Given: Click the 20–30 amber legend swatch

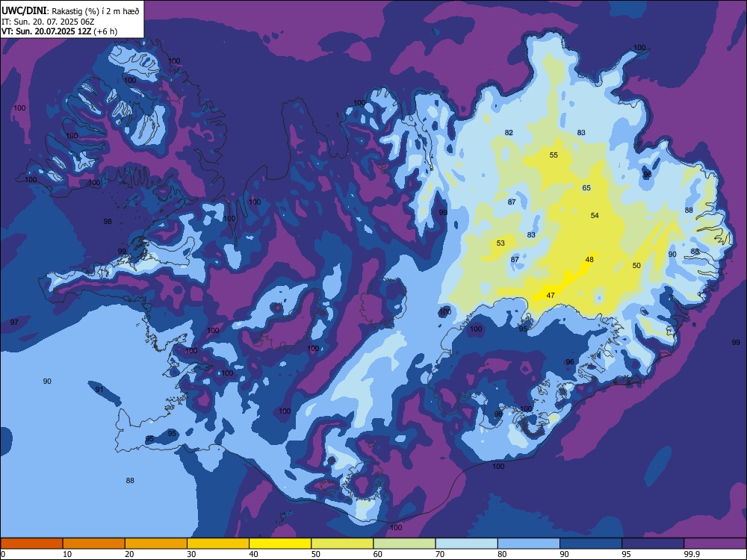Looking at the screenshot, I should click(x=156, y=544).
